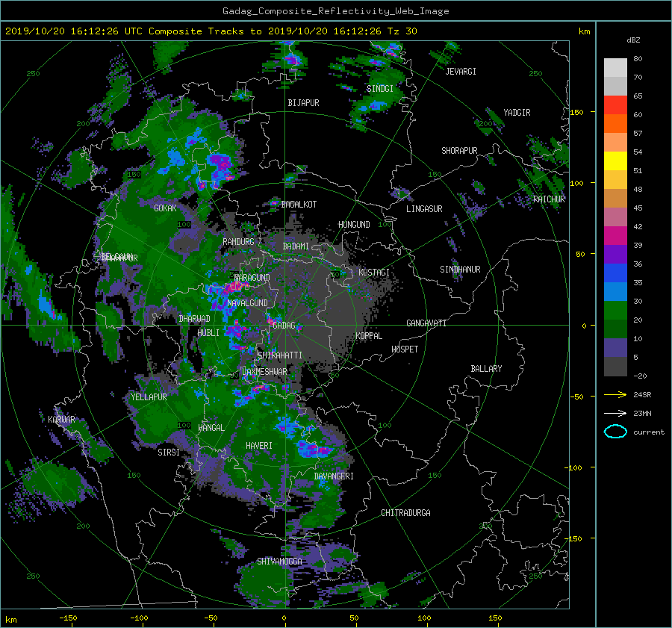Click the dBZ heading above the color scale
The width and height of the screenshot is (672, 628).
click(633, 40)
